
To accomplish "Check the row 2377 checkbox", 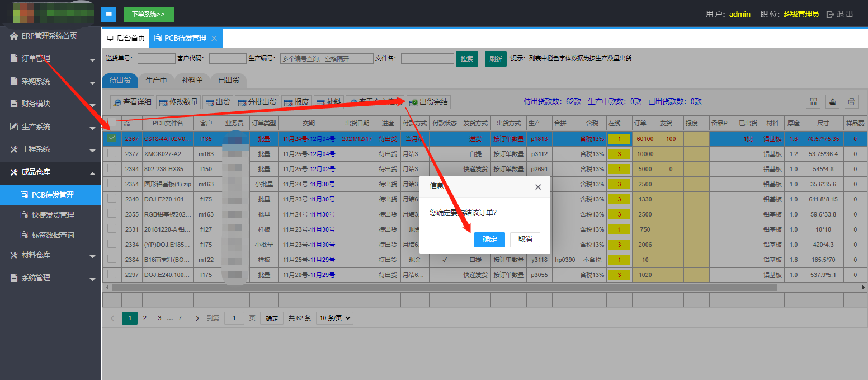I will pyautogui.click(x=112, y=153).
